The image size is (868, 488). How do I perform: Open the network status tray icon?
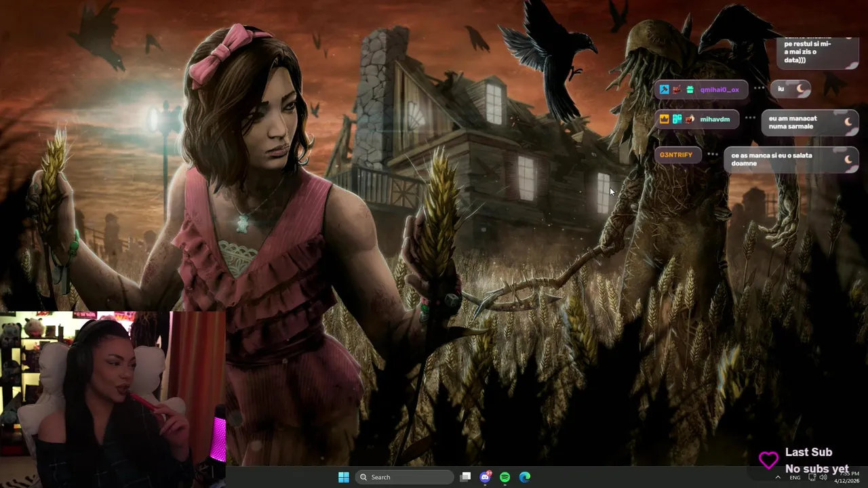(x=812, y=477)
